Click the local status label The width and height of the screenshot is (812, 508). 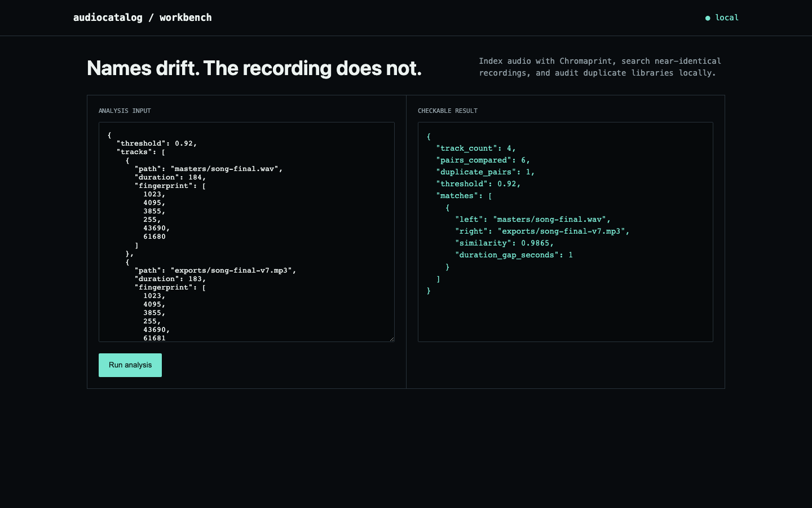click(727, 17)
